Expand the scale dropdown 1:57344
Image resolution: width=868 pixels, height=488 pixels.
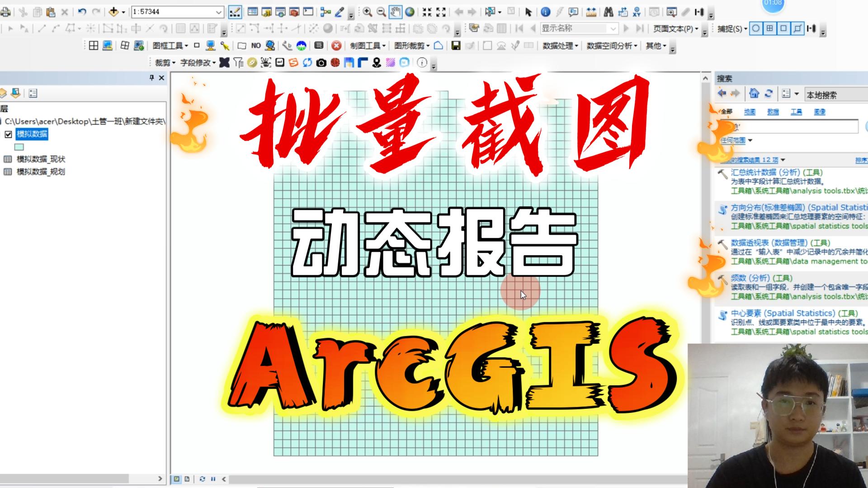pos(217,11)
